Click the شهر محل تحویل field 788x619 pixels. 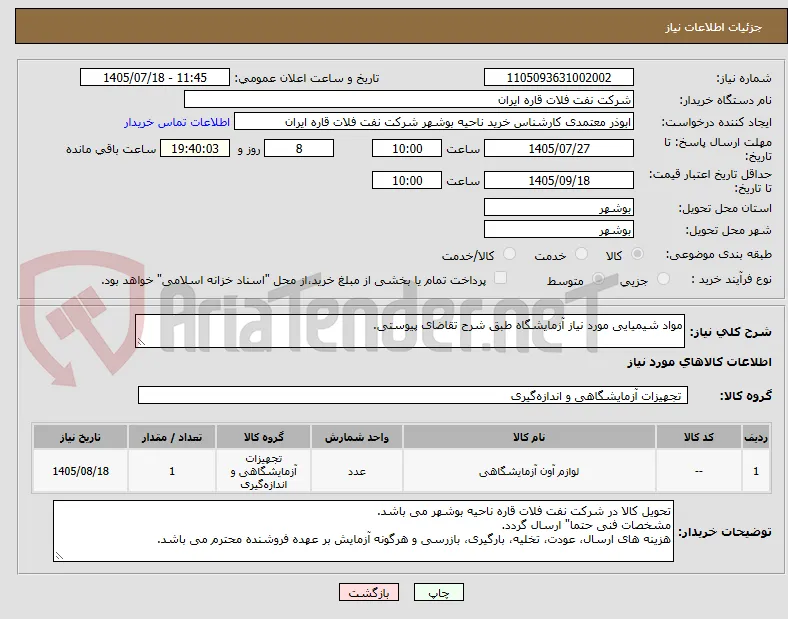click(559, 230)
